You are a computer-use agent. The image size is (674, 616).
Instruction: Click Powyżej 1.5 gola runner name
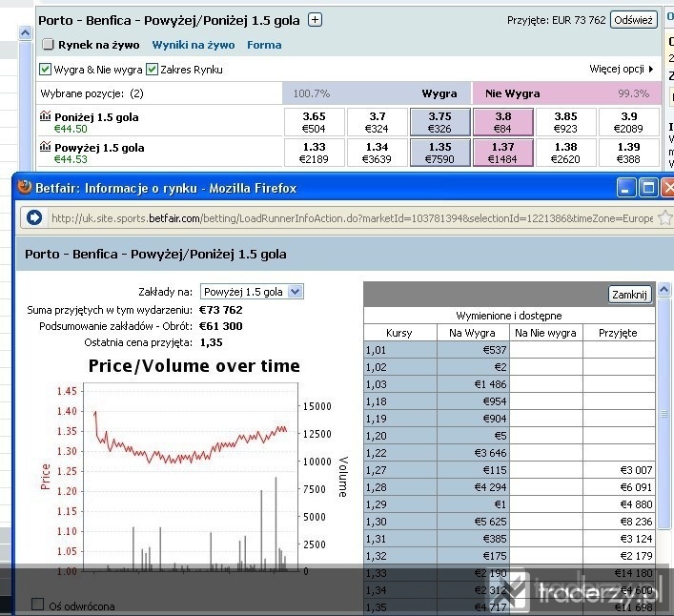99,148
